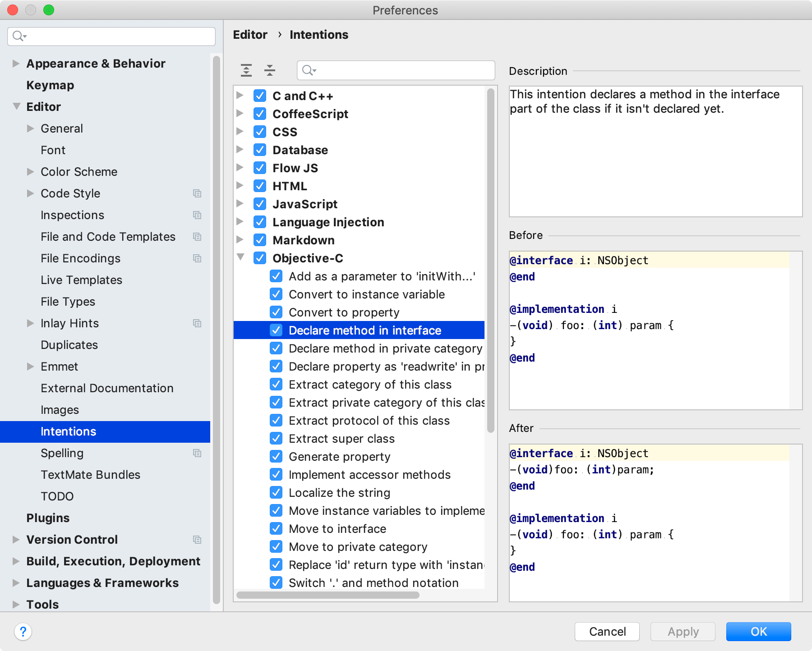Toggle the Markdown checkbox
Screen dimensions: 812x651
pos(260,240)
